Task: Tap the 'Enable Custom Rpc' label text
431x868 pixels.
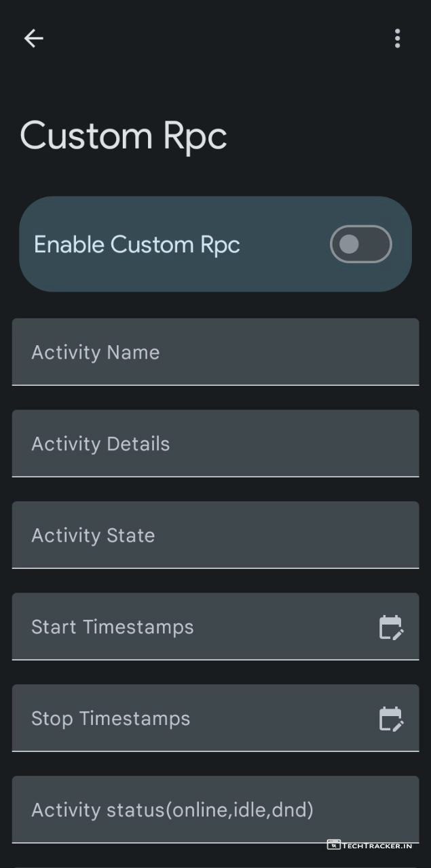Action: point(136,245)
